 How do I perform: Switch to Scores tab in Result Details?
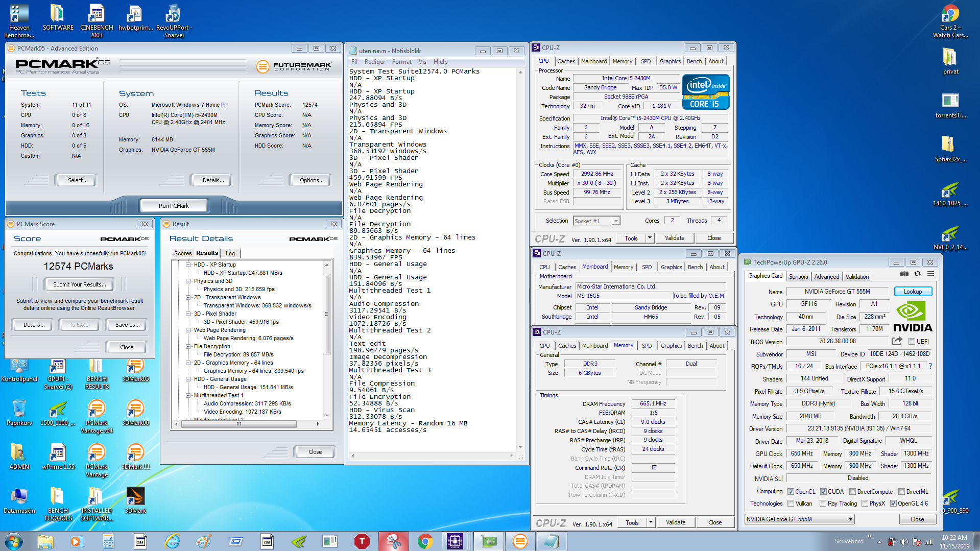(x=183, y=253)
